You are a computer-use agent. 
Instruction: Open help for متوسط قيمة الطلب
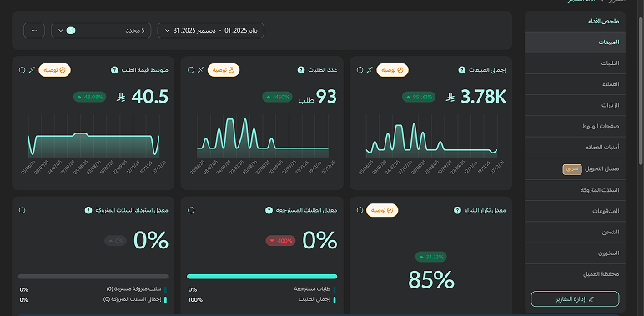pyautogui.click(x=114, y=70)
